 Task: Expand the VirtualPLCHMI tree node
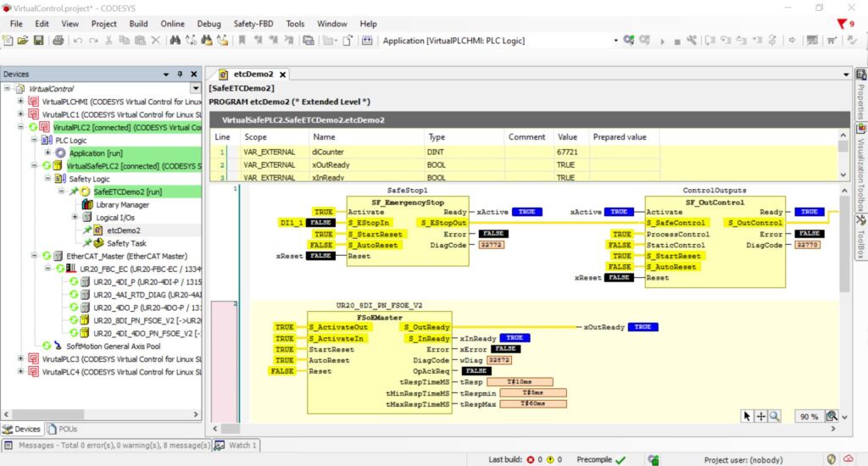(x=21, y=101)
